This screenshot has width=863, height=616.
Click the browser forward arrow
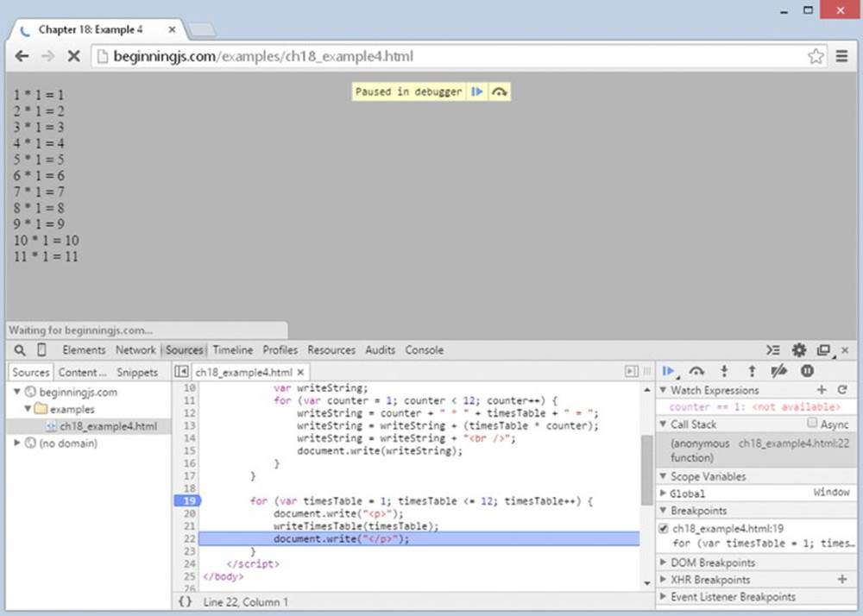point(47,56)
